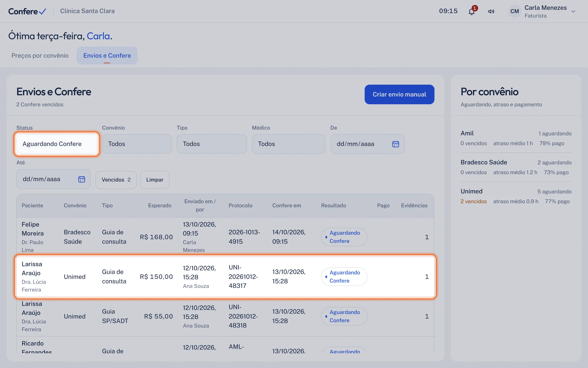Click status badge for protocol UNI-20261012-48317
Image resolution: width=588 pixels, height=368 pixels.
tap(344, 277)
